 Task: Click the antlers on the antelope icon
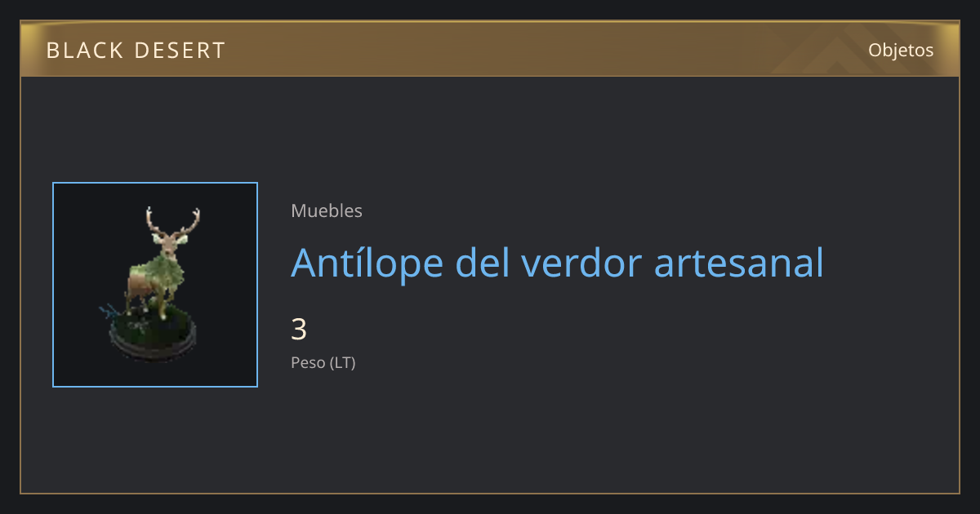pyautogui.click(x=173, y=223)
